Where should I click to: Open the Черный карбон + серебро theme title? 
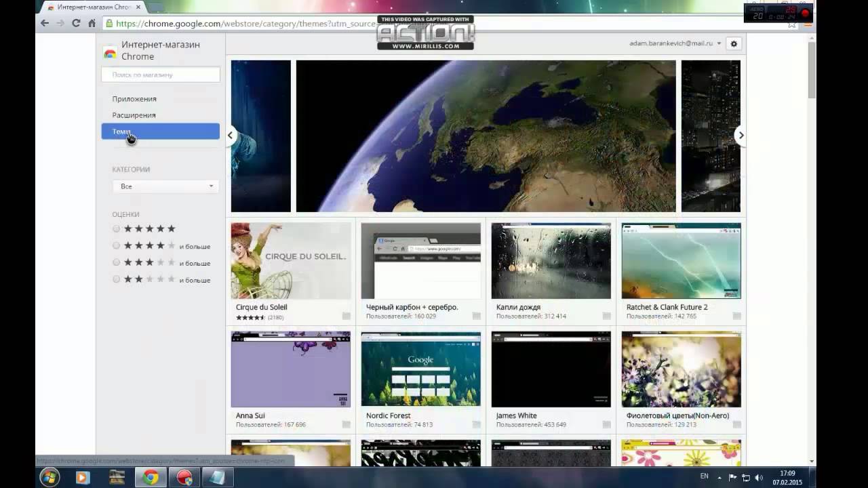coord(412,307)
